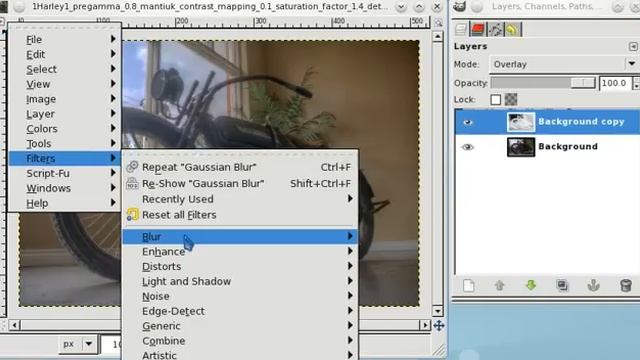The width and height of the screenshot is (640, 360).
Task: Switch to the Channels tab icon
Action: tap(478, 29)
